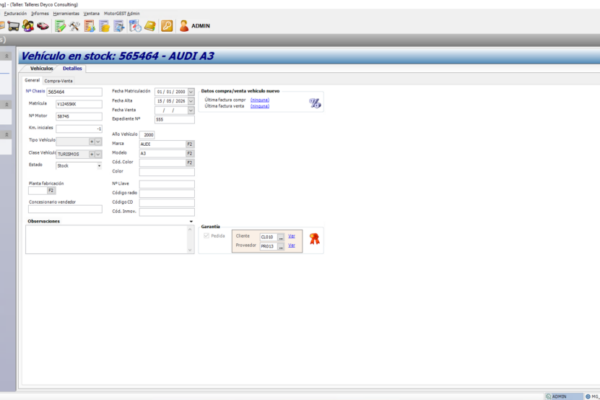Open the calendar clock agenda icon
The height and width of the screenshot is (400, 600).
(x=135, y=26)
